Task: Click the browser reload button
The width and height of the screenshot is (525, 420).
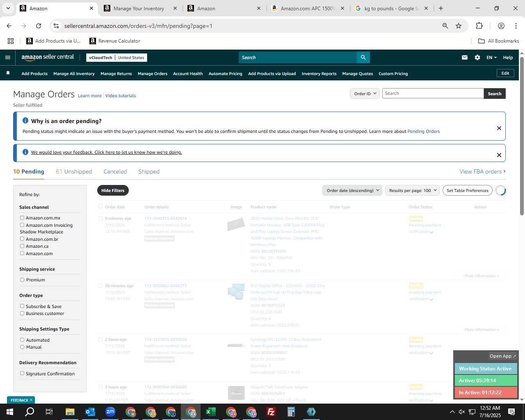Action: [39, 26]
